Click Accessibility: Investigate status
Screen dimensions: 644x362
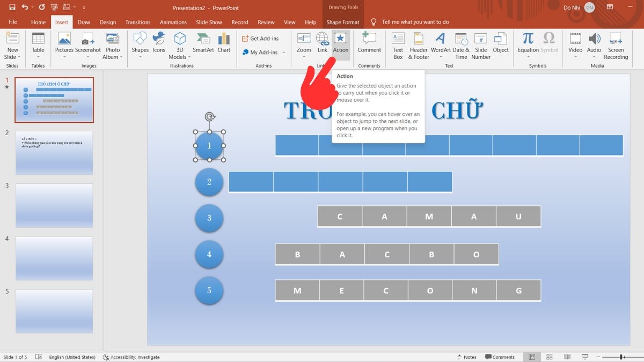click(x=131, y=357)
